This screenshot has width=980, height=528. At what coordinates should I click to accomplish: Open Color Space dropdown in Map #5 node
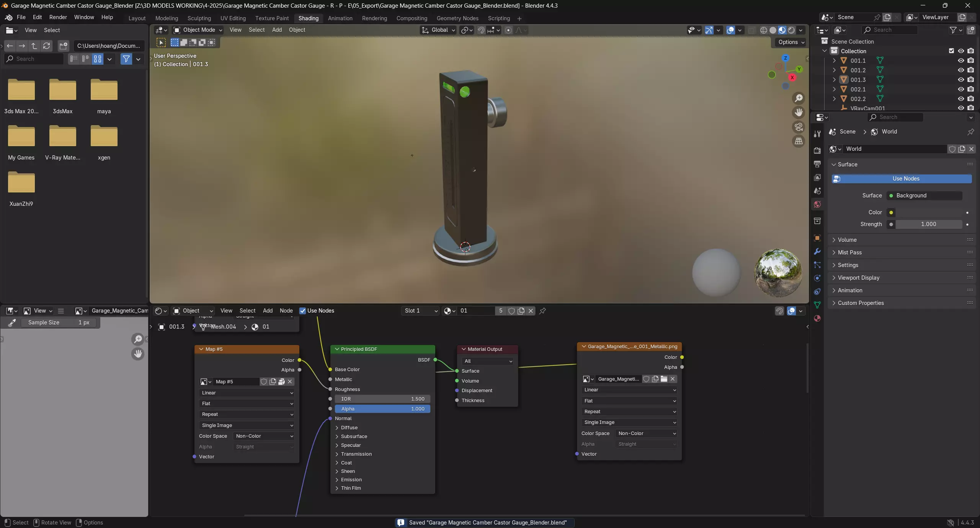click(x=264, y=436)
